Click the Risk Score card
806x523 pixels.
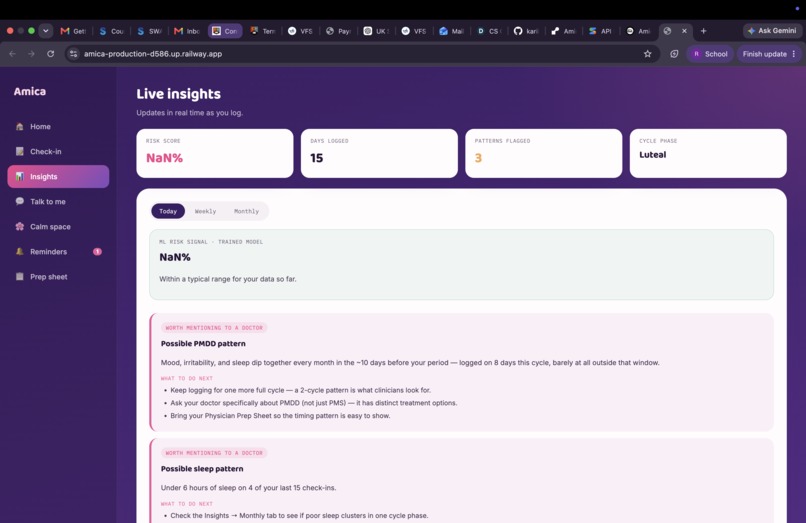(x=215, y=153)
